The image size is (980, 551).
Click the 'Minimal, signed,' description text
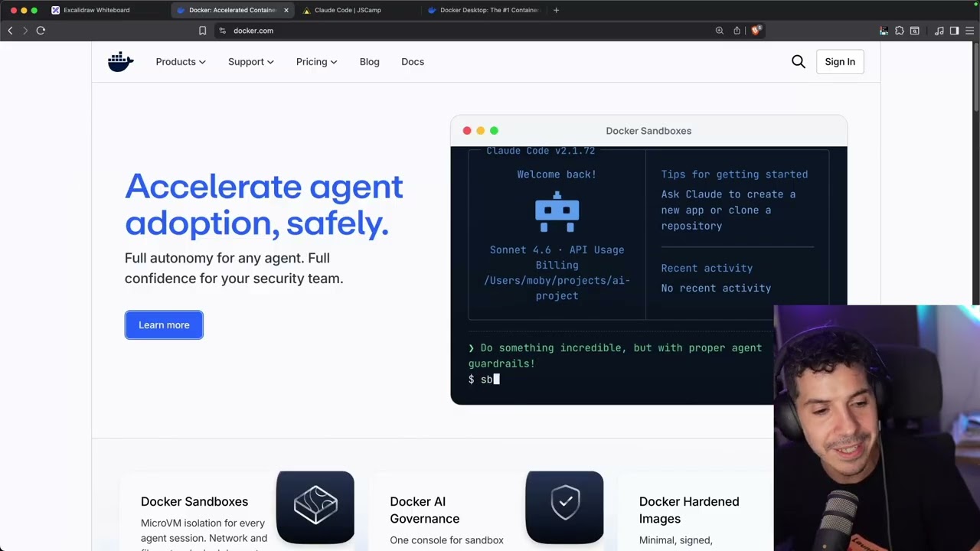click(x=676, y=540)
